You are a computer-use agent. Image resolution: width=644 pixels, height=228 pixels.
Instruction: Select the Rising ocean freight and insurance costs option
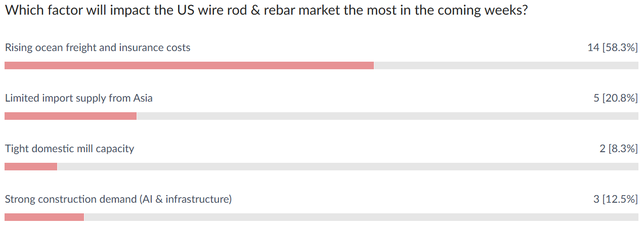pos(98,48)
